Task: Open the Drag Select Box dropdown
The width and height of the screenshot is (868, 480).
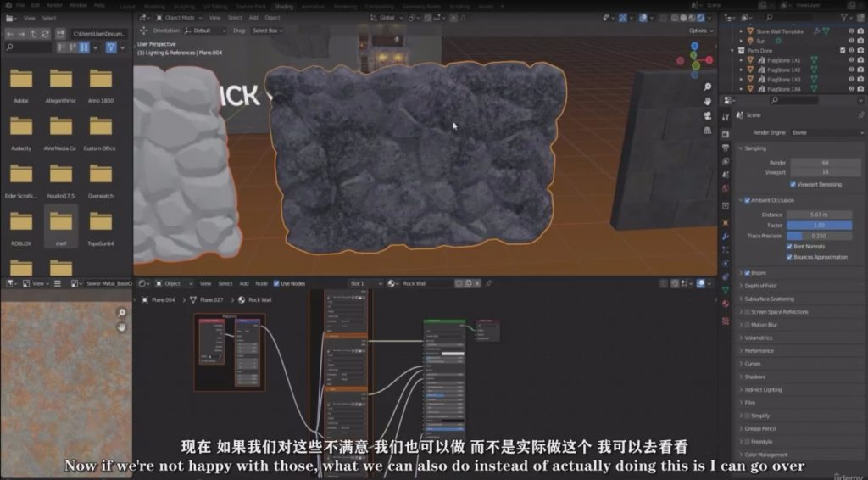Action: tap(267, 31)
